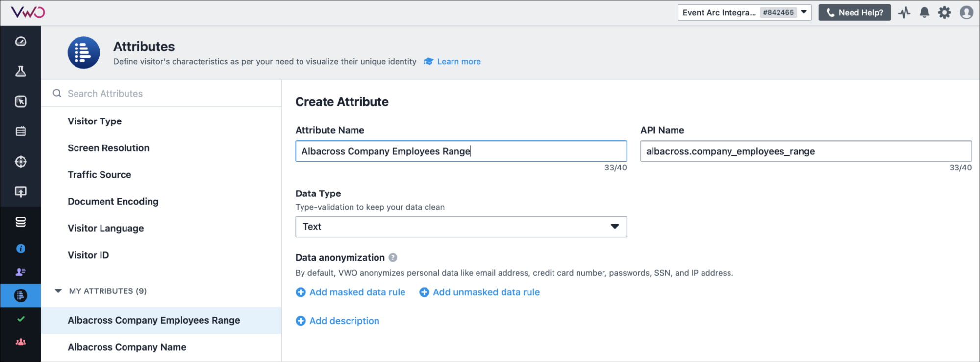The image size is (980, 362).
Task: Open the target crosshair icon in sidebar
Action: pyautogui.click(x=21, y=162)
